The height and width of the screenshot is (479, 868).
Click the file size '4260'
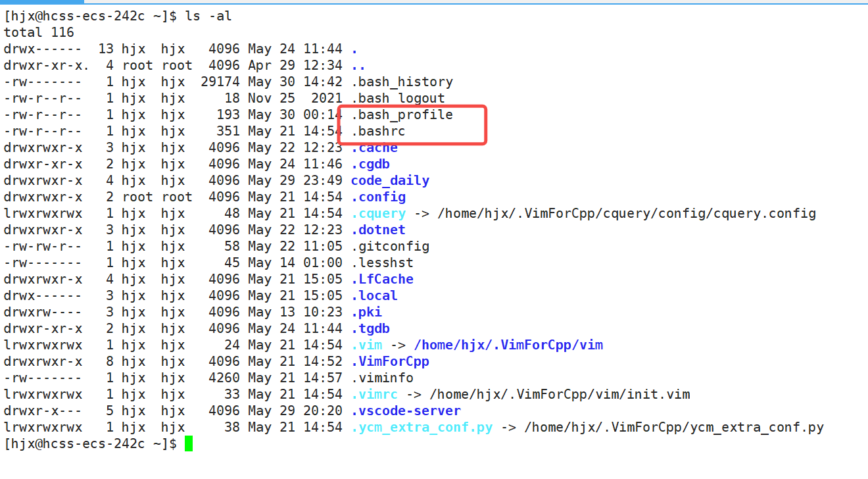point(224,378)
